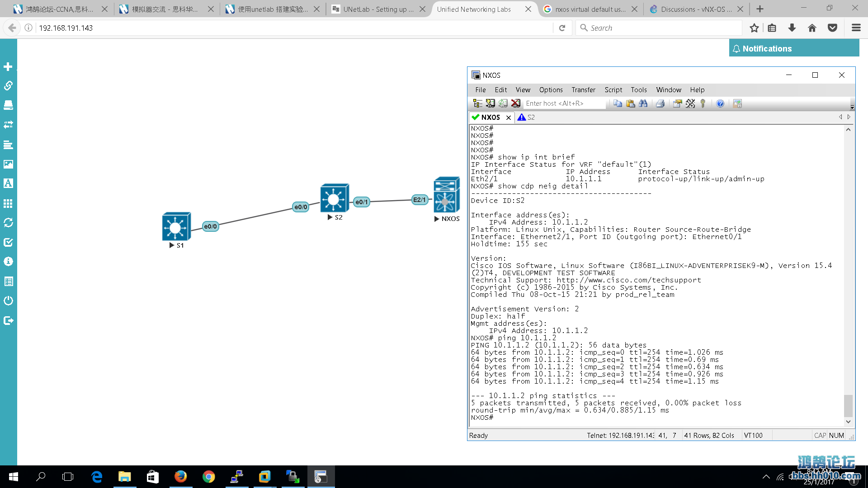Click the SecureCRT new session icon
Screen dimensions: 868x488
point(490,103)
